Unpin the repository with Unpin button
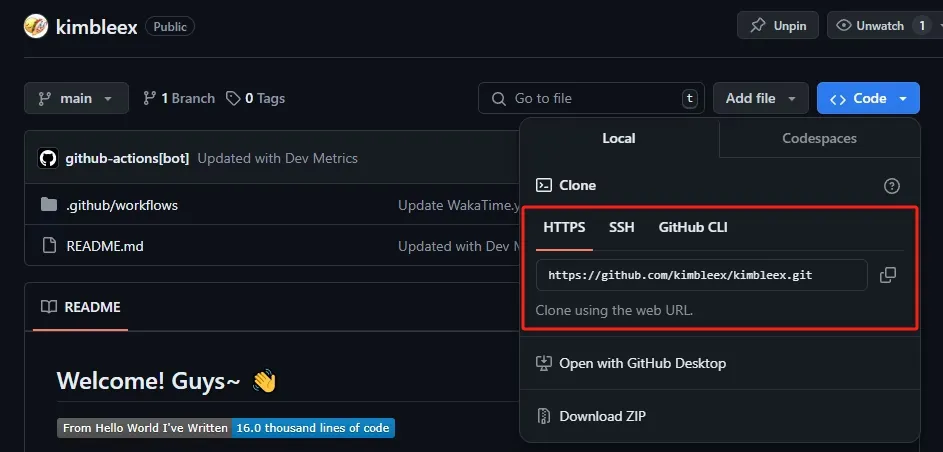 tap(778, 26)
